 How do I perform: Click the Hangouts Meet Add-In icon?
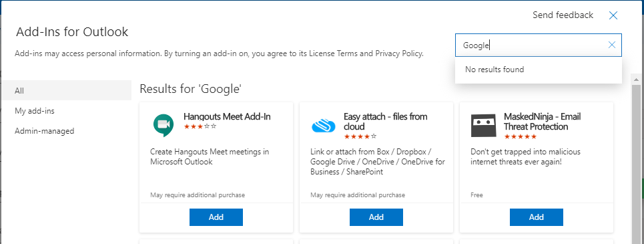[x=164, y=126]
